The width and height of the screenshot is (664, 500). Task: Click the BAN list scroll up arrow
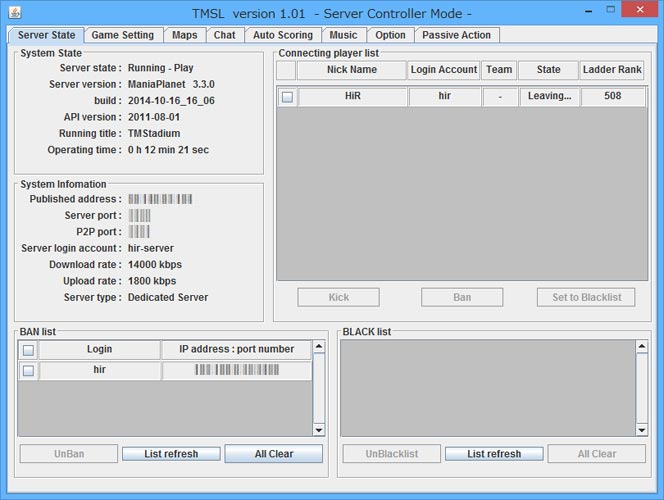click(x=319, y=348)
